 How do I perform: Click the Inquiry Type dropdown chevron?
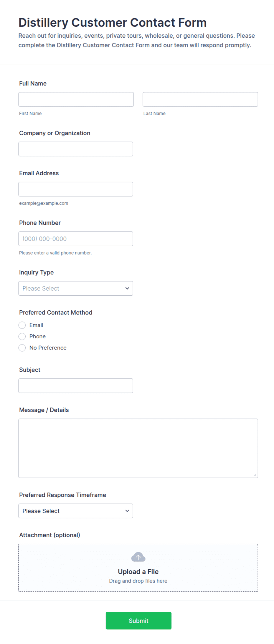[127, 288]
